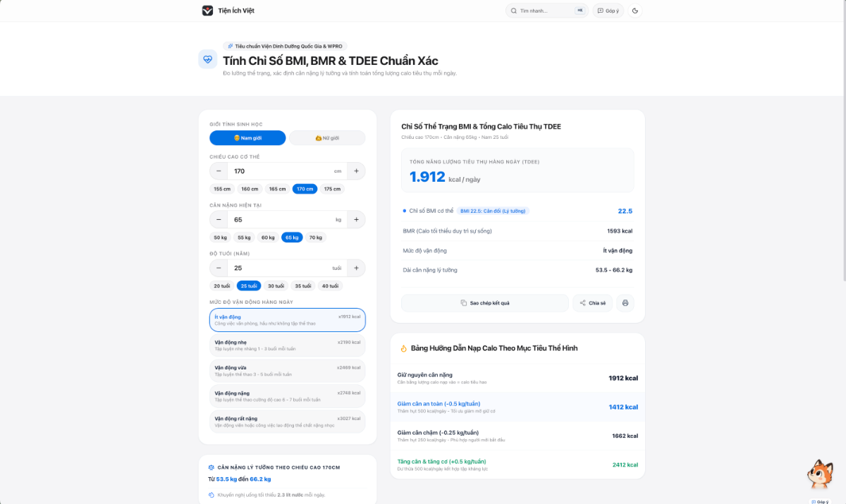Image resolution: width=846 pixels, height=504 pixels.
Task: Select 55 kg weight preset
Action: click(244, 238)
